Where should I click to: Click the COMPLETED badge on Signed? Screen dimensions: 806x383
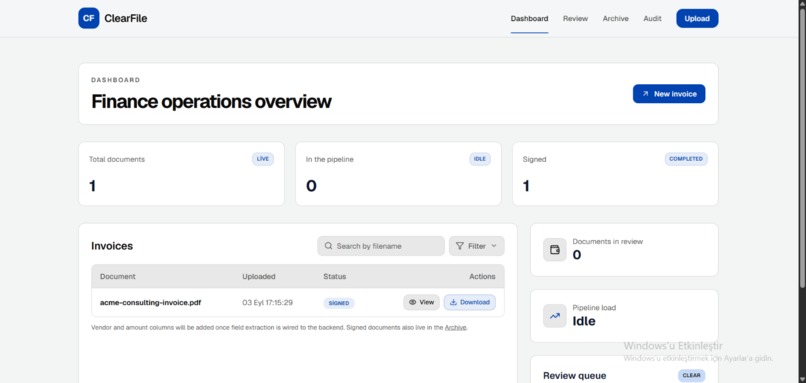686,159
